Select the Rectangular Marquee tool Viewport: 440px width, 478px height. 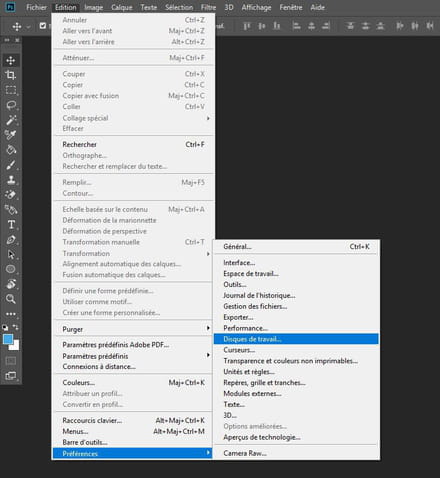pos(11,90)
